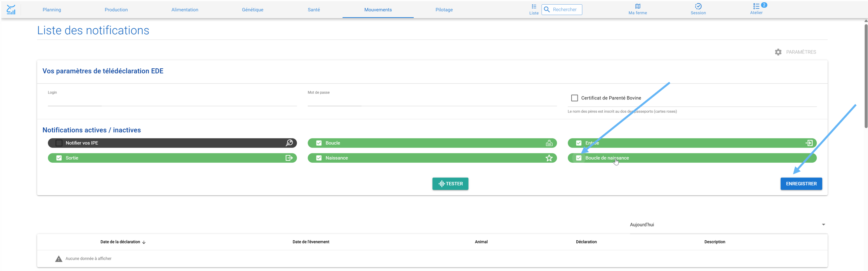Click the Description column header
Image resolution: width=868 pixels, height=271 pixels.
[715, 242]
